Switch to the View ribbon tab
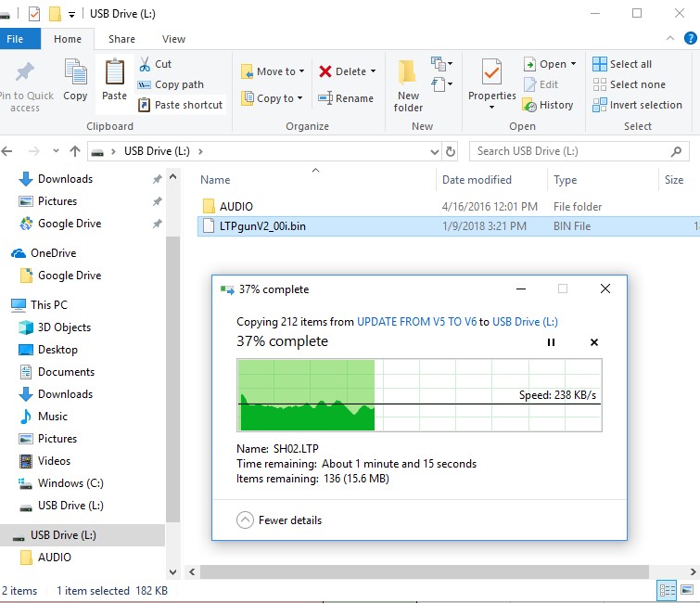Image resolution: width=700 pixels, height=603 pixels. click(x=173, y=39)
